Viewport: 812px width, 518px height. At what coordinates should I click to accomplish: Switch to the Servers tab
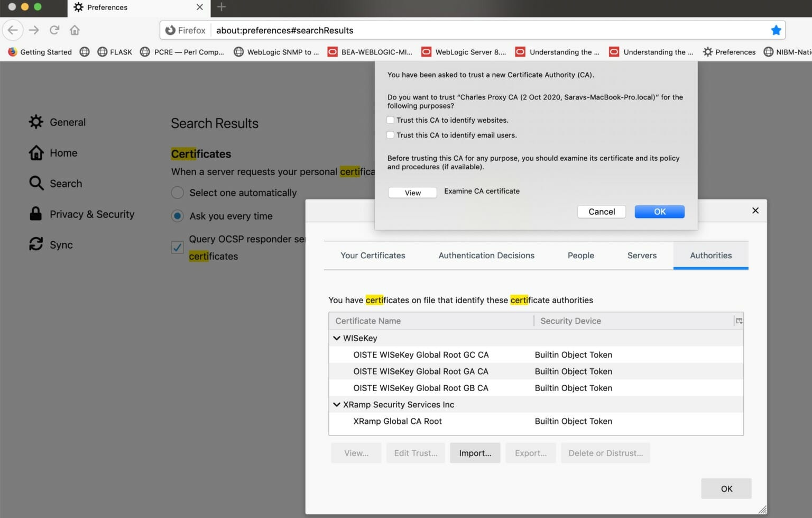[641, 255]
